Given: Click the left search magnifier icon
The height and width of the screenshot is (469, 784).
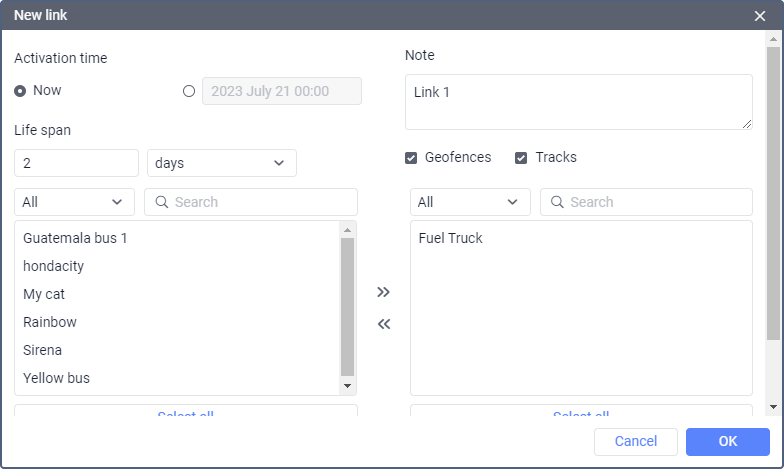Looking at the screenshot, I should [161, 202].
